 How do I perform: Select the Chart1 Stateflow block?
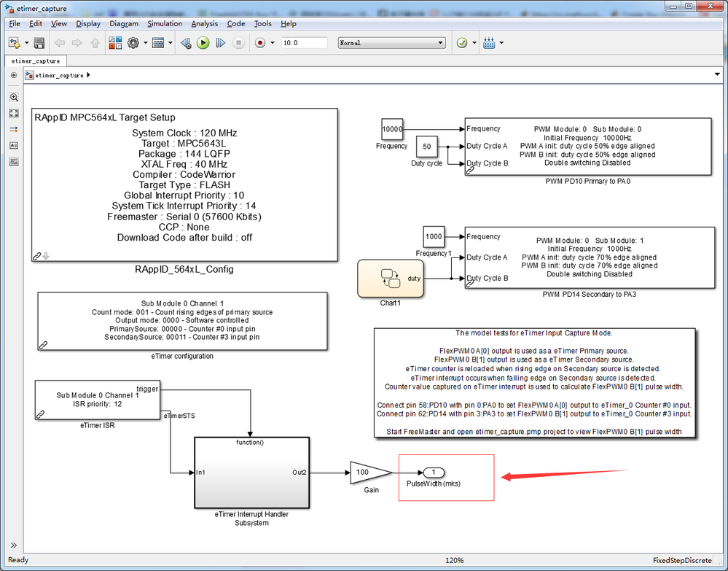pos(391,279)
